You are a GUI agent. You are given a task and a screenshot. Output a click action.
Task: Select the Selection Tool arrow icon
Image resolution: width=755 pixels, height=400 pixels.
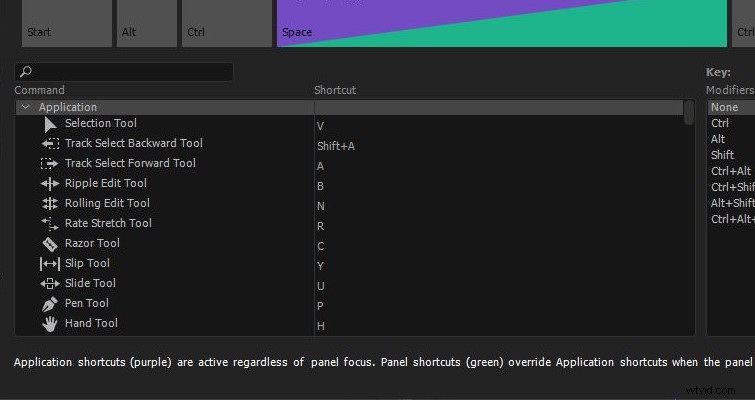click(50, 124)
